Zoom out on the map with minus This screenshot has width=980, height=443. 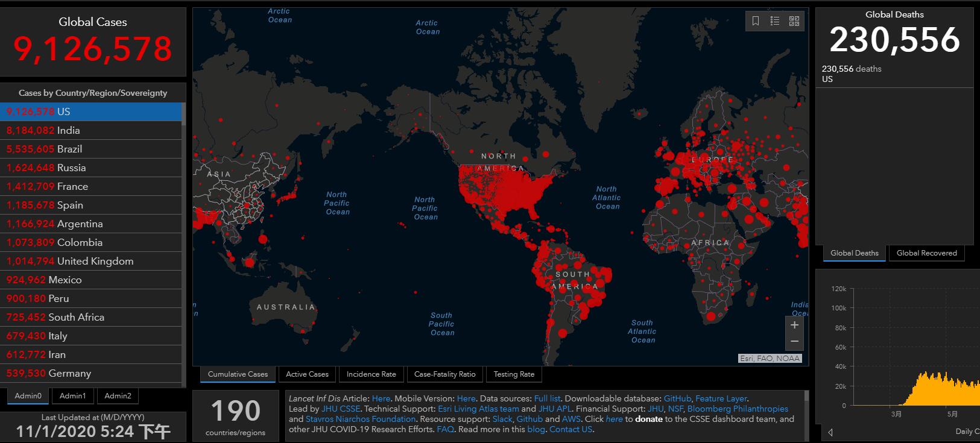click(794, 342)
